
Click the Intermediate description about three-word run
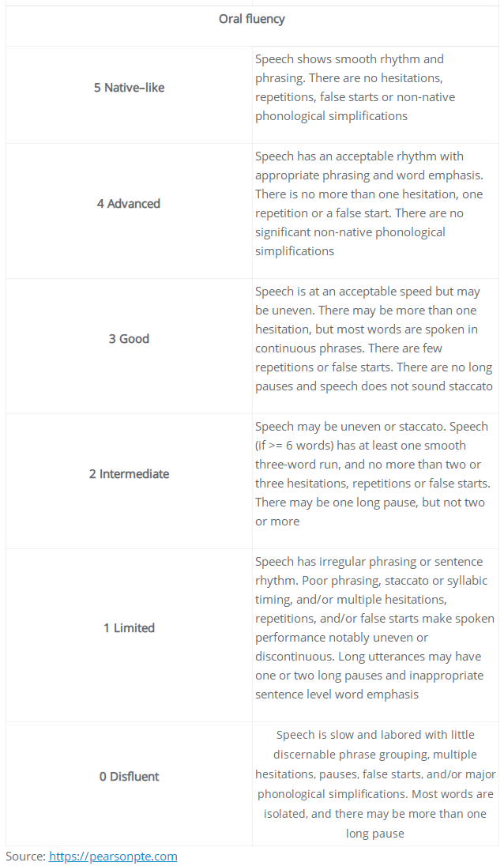pyautogui.click(x=372, y=473)
